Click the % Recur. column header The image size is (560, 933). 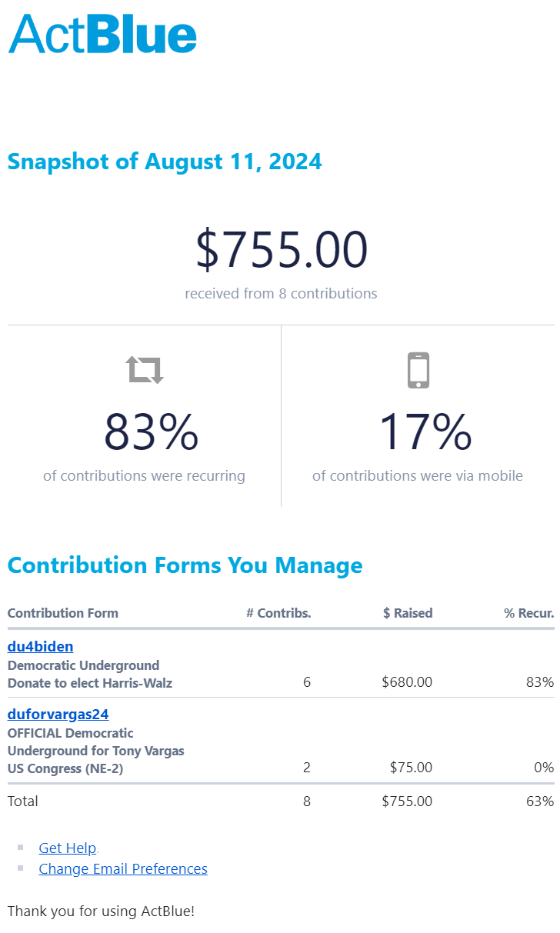[x=529, y=613]
